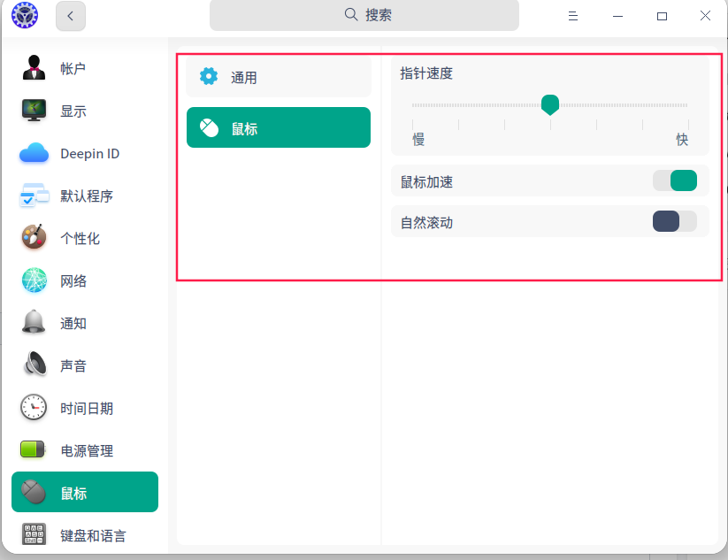Click the 鼠标加速 label text
728x560 pixels.
click(x=426, y=181)
